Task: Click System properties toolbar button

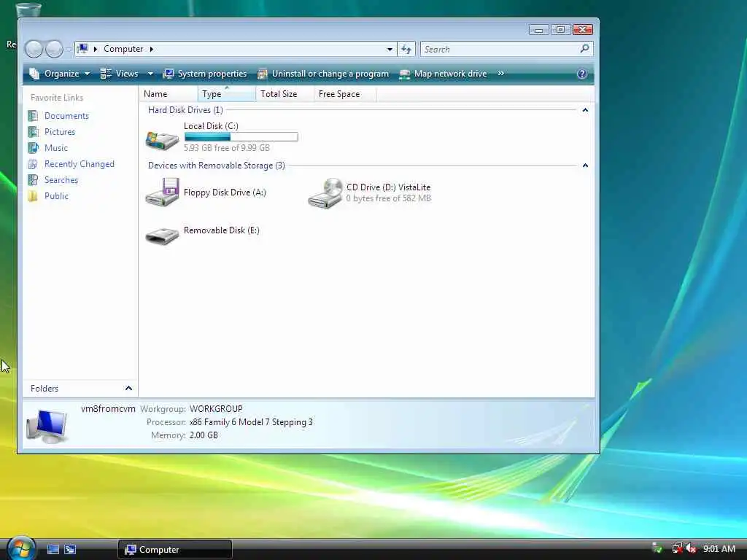Action: [x=205, y=74]
